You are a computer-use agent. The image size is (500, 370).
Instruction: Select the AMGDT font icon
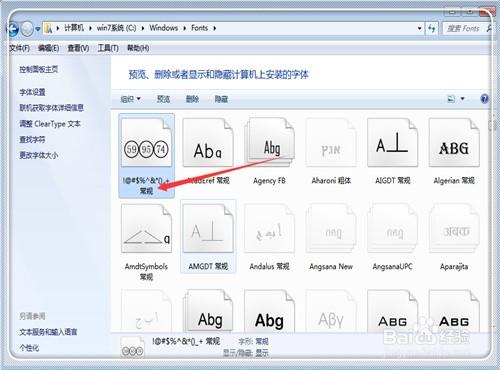208,229
